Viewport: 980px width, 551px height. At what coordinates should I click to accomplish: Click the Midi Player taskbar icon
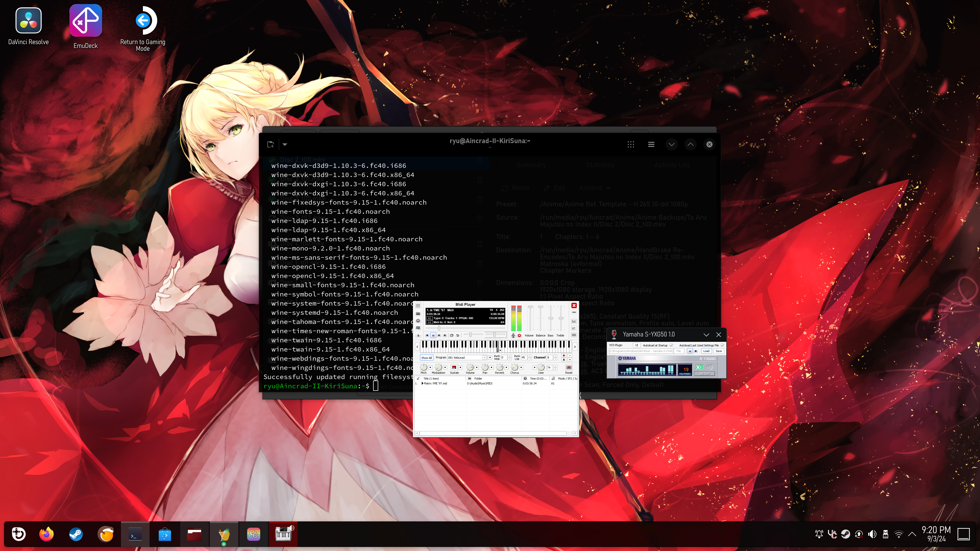[x=283, y=534]
